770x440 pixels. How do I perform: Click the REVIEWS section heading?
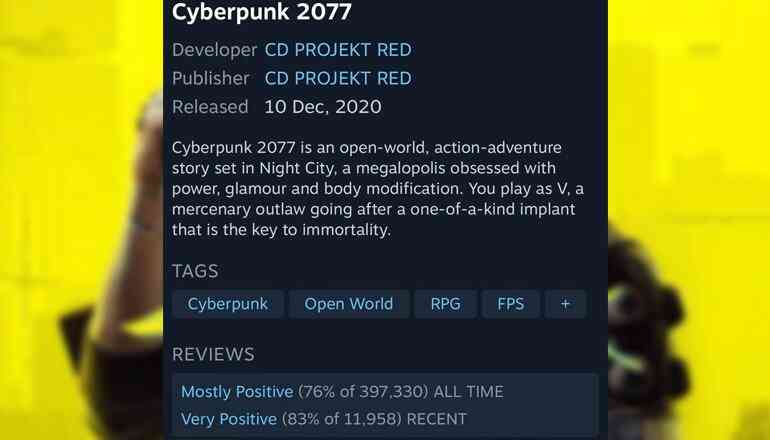click(213, 354)
